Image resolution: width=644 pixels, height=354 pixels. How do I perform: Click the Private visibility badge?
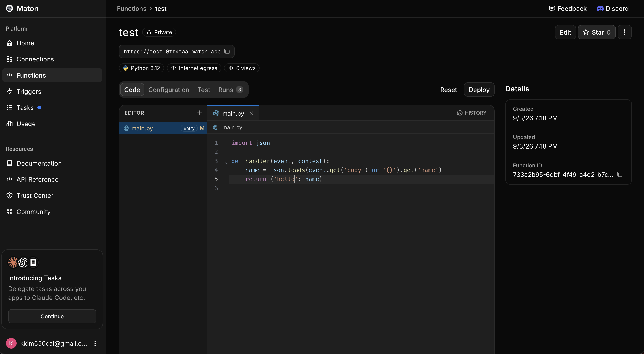[x=159, y=32]
